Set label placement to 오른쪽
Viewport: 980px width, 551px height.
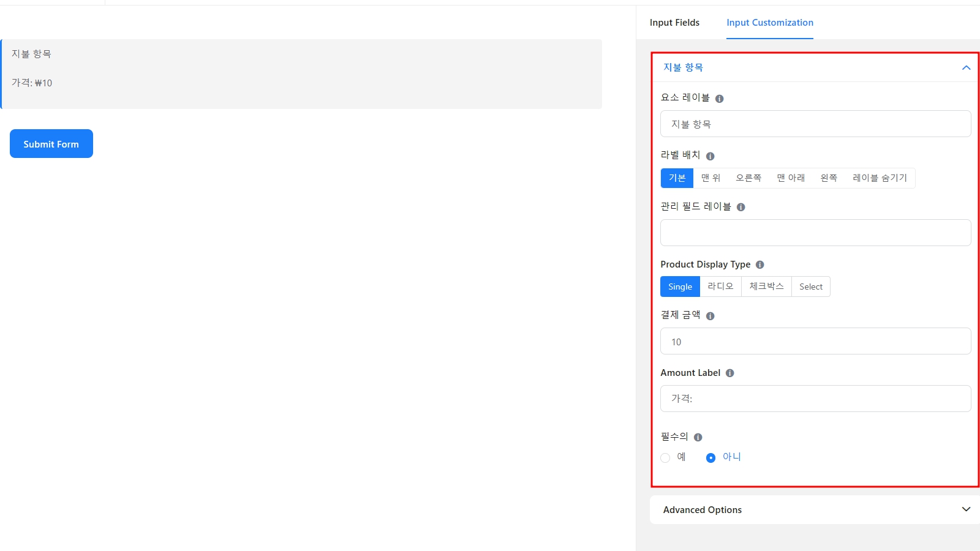748,178
